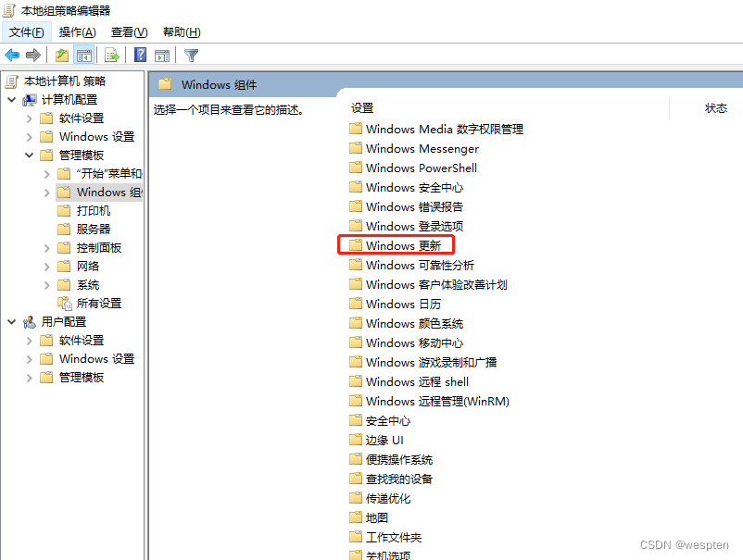Collapse the 计算机配置 tree node
The height and width of the screenshot is (560, 743).
click(x=12, y=100)
